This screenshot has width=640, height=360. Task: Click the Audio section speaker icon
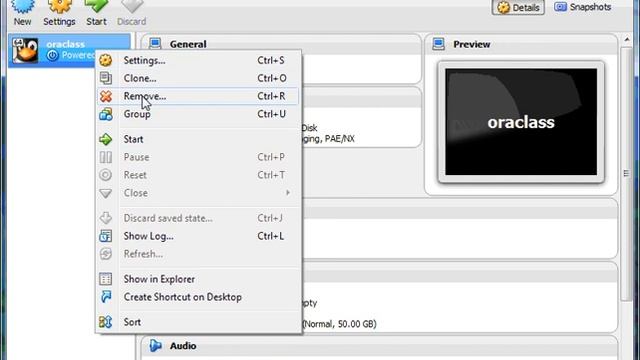coord(155,346)
